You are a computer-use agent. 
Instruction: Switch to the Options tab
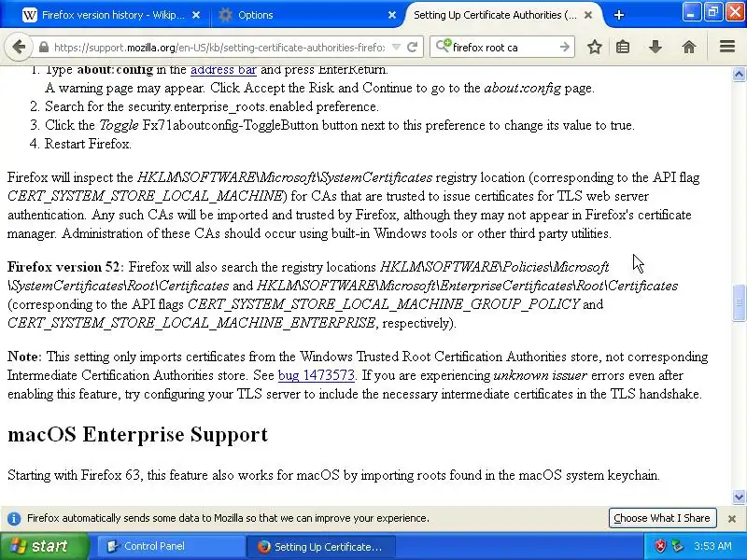(307, 15)
